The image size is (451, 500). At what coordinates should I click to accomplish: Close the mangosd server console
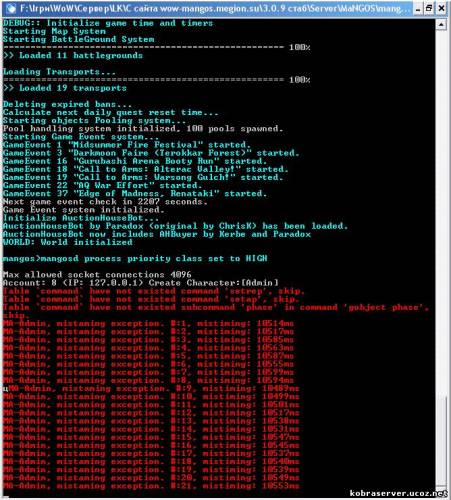point(441,9)
